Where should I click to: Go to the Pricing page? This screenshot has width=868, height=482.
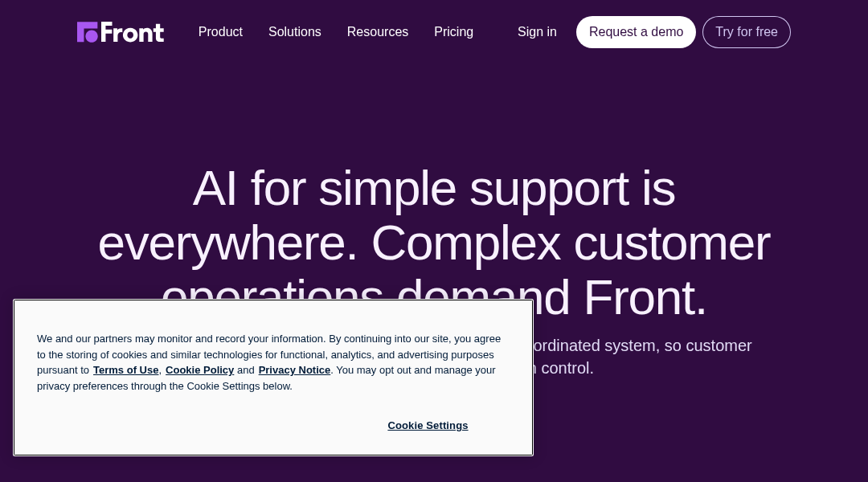coord(453,32)
